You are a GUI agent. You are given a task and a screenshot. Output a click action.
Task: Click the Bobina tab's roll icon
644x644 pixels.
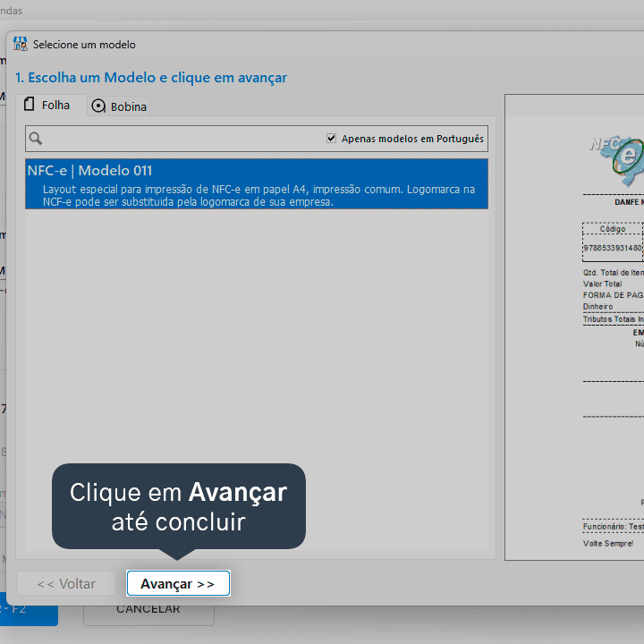point(98,106)
